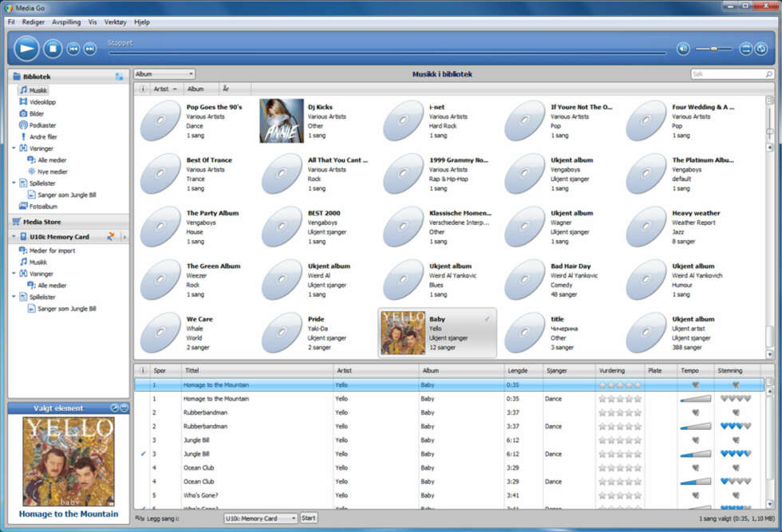Open the Fotoalbum item
Viewport: 782px width, 532px height.
(38, 207)
